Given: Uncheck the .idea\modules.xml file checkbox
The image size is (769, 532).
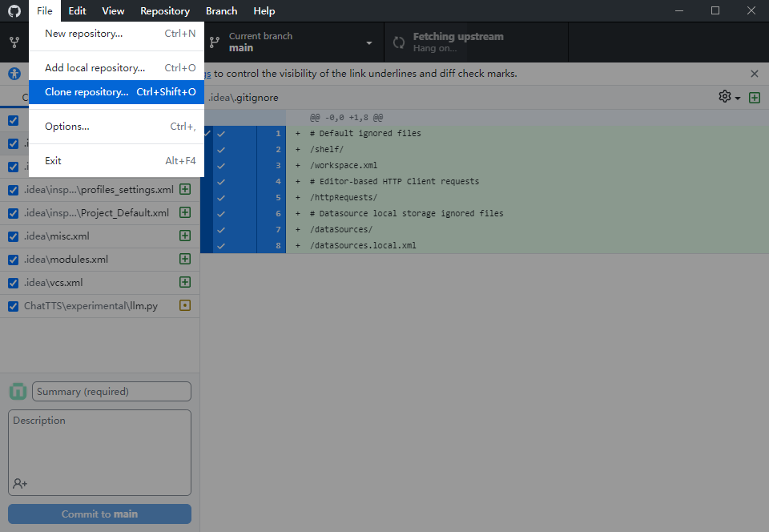Looking at the screenshot, I should click(14, 260).
